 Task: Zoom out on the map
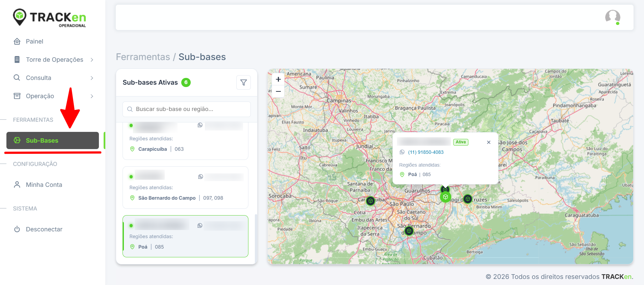pyautogui.click(x=278, y=91)
